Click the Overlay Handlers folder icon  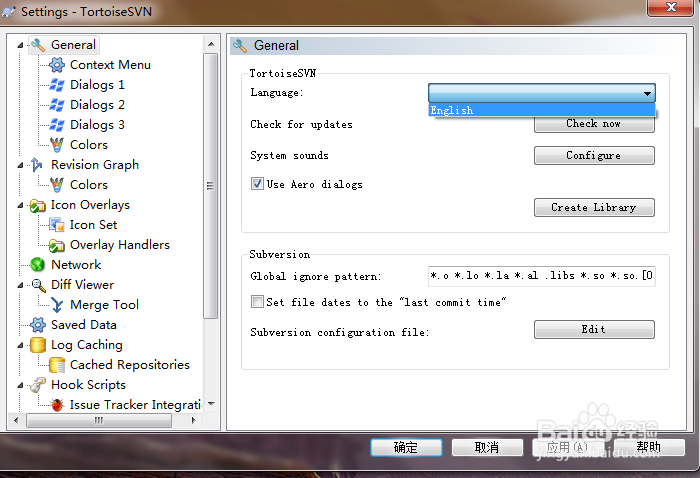point(57,245)
